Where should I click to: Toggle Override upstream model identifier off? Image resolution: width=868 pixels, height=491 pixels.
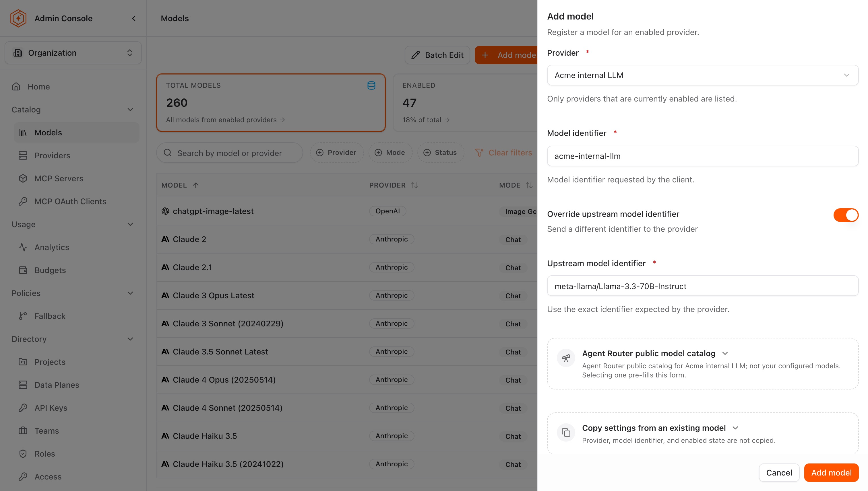[846, 215]
